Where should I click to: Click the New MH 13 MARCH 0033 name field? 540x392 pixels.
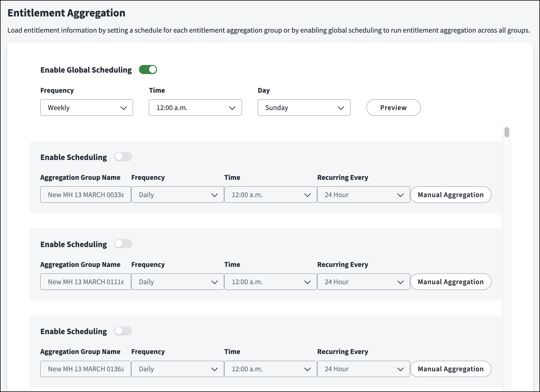tap(85, 195)
